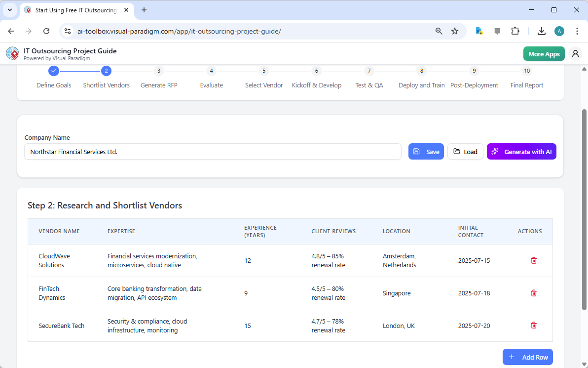
Task: Click the checkmark circle on Define Goals step
Action: coord(54,71)
